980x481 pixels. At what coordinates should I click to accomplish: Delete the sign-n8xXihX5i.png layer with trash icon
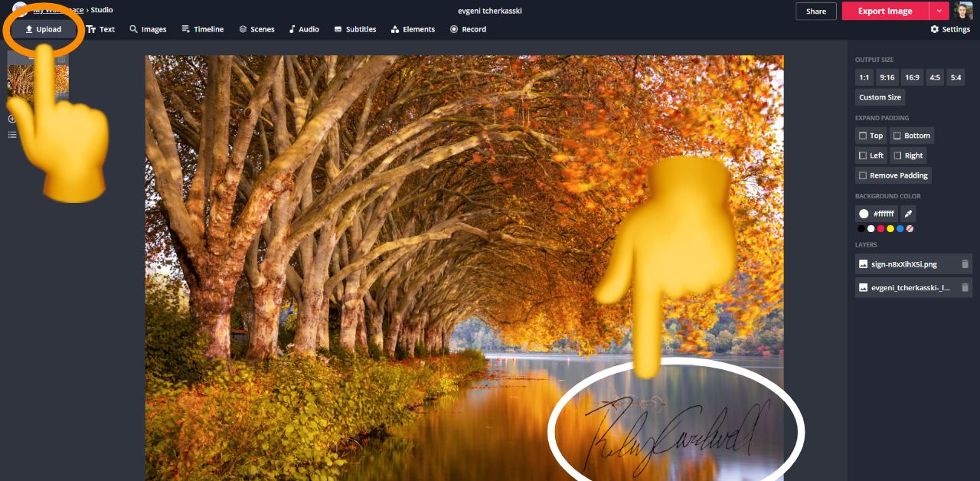pyautogui.click(x=965, y=264)
